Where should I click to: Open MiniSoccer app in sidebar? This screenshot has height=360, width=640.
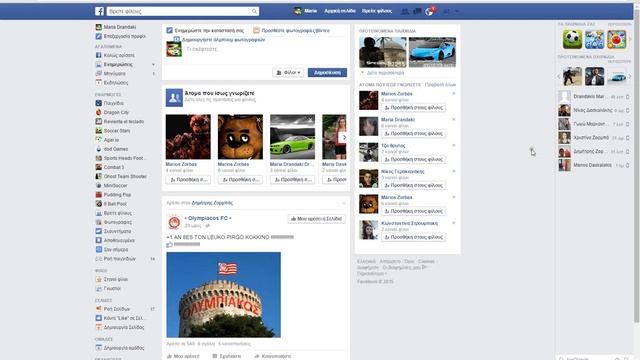[x=111, y=185]
